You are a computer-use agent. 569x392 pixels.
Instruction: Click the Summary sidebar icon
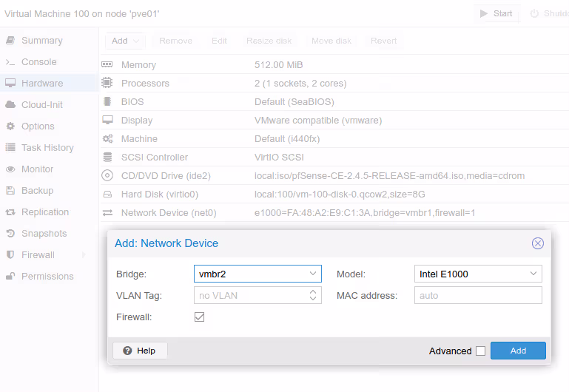tap(10, 41)
